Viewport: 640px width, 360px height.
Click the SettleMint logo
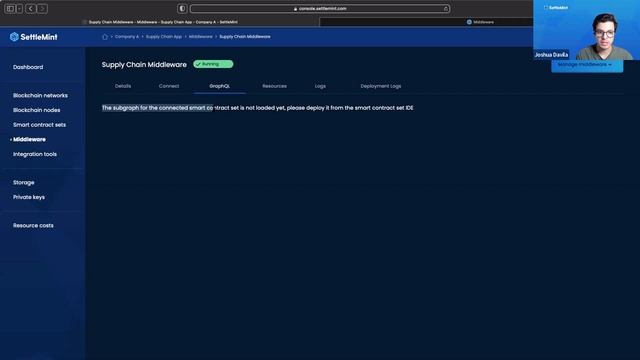(x=33, y=37)
